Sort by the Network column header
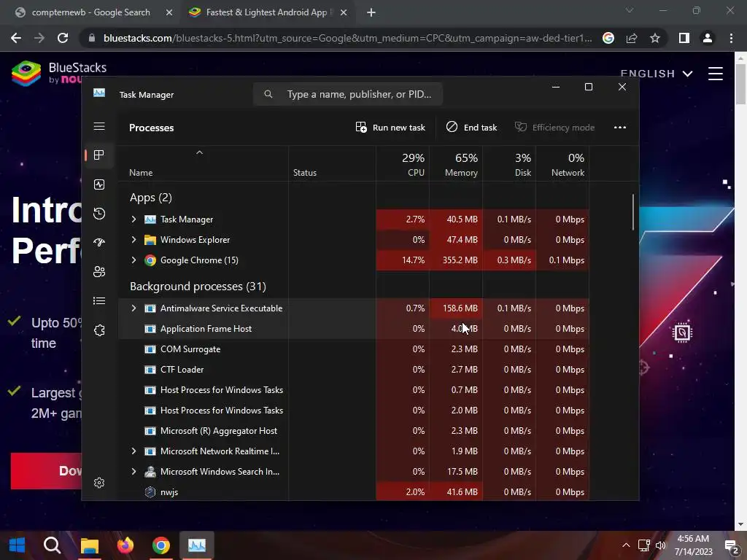 (562, 164)
